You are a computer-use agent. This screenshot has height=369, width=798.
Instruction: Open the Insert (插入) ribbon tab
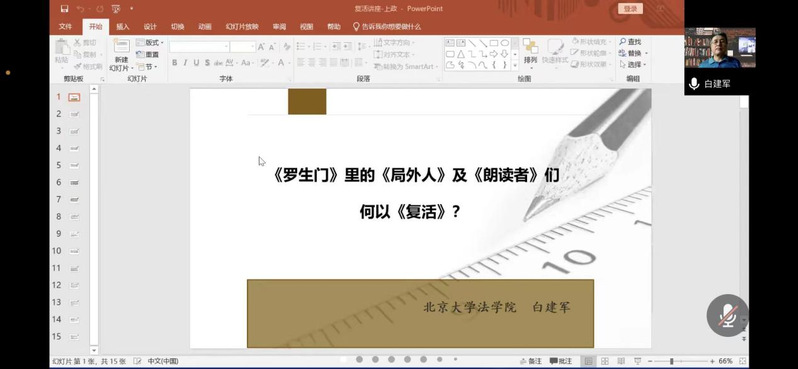point(123,27)
